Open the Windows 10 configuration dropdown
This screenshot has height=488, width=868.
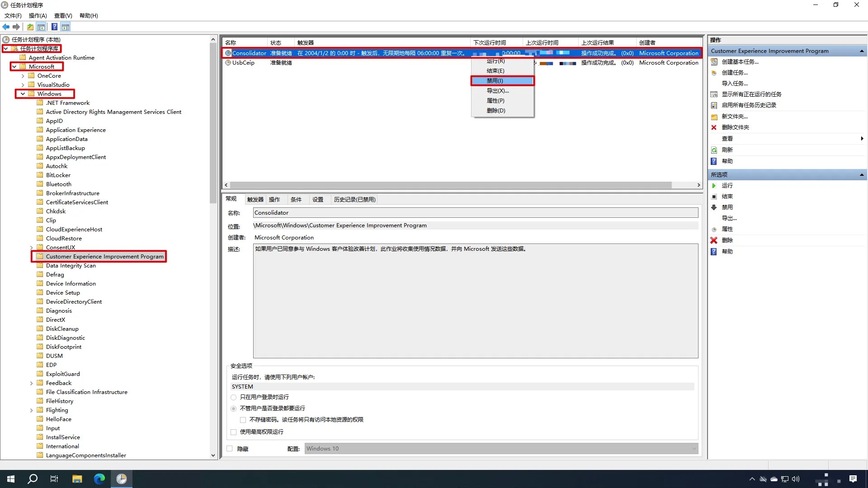click(501, 449)
